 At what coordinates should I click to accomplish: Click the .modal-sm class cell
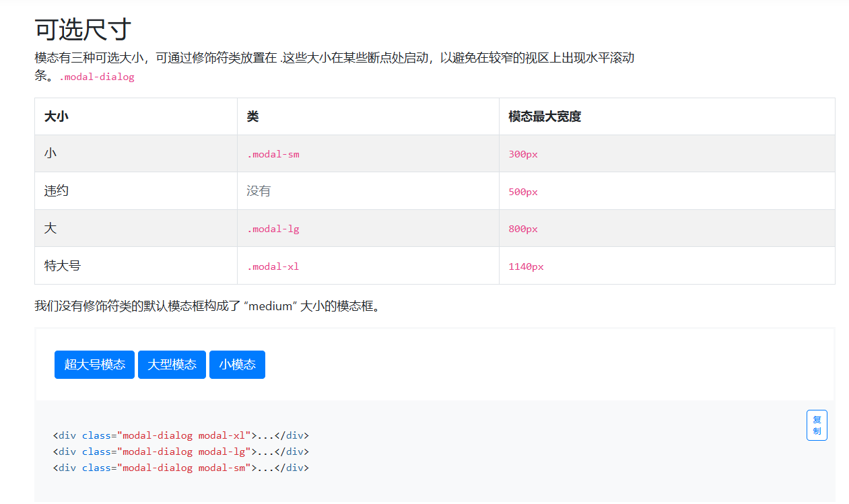(x=273, y=154)
